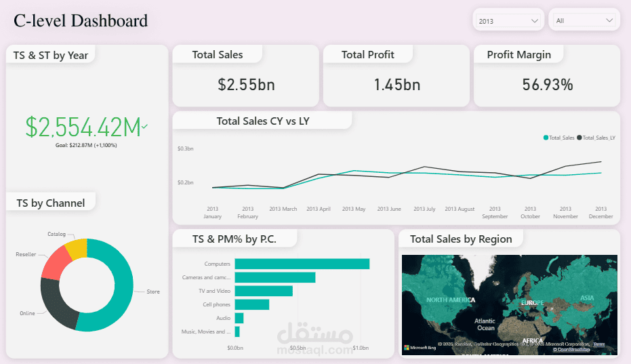This screenshot has width=631, height=364.
Task: Click the NORTH AMERICA map region label
Action: 451,300
